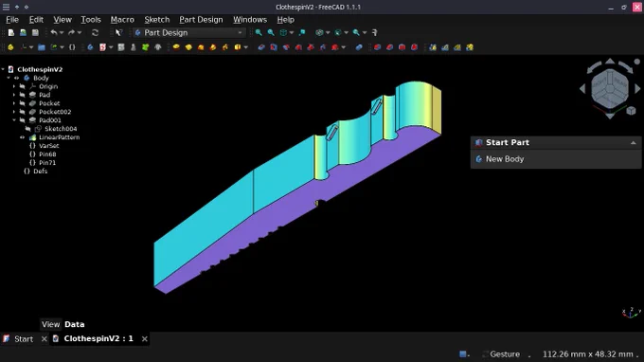644x362 pixels.
Task: Click the Undo arrow icon
Action: pos(54,32)
